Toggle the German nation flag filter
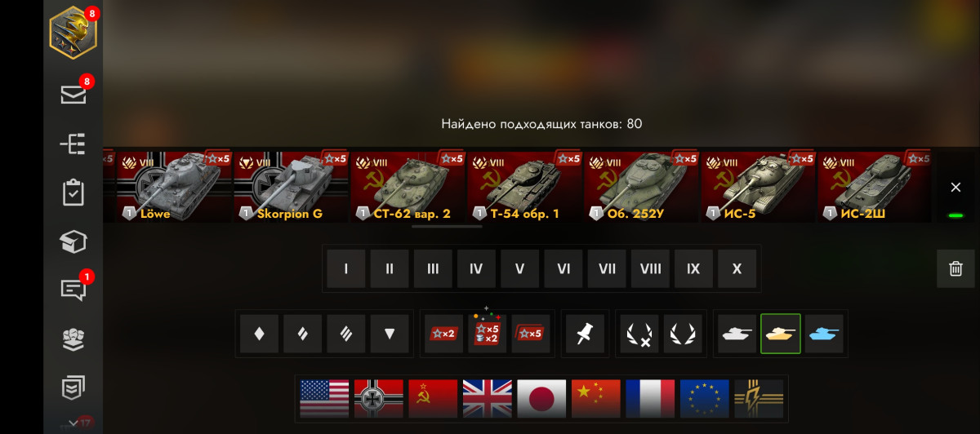 pyautogui.click(x=379, y=399)
